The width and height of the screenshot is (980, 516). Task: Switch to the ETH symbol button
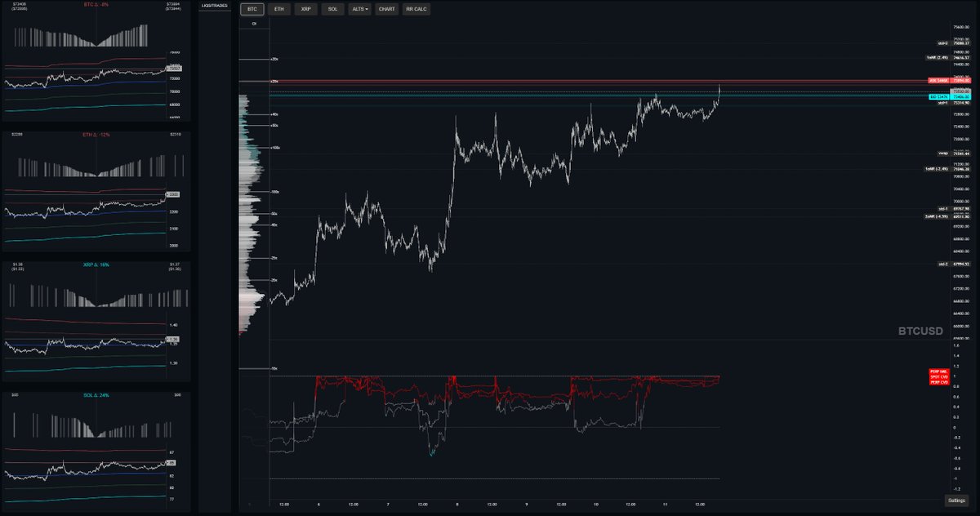pos(279,9)
